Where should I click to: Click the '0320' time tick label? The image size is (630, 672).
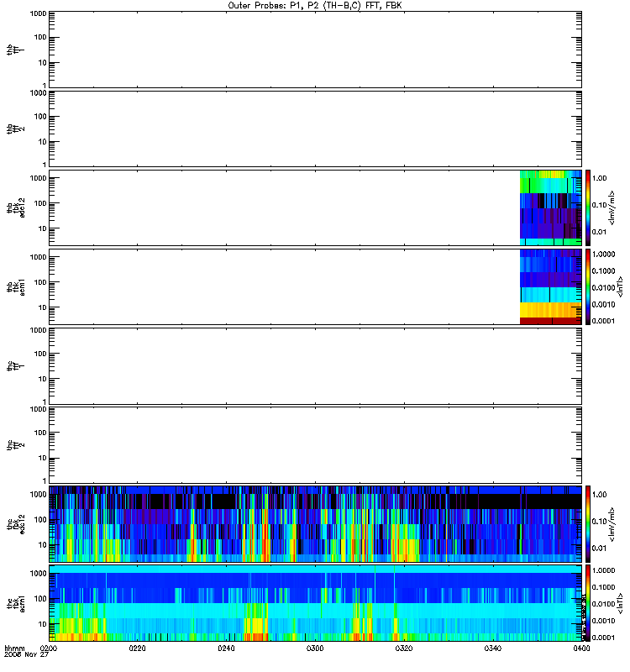tap(404, 648)
